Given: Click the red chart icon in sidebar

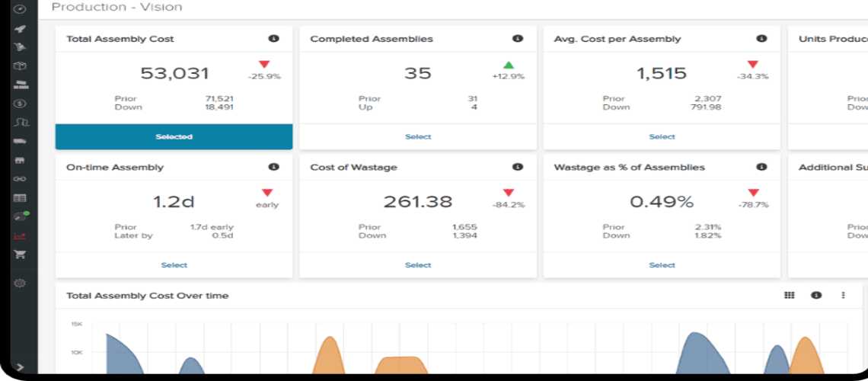Looking at the screenshot, I should coord(21,236).
